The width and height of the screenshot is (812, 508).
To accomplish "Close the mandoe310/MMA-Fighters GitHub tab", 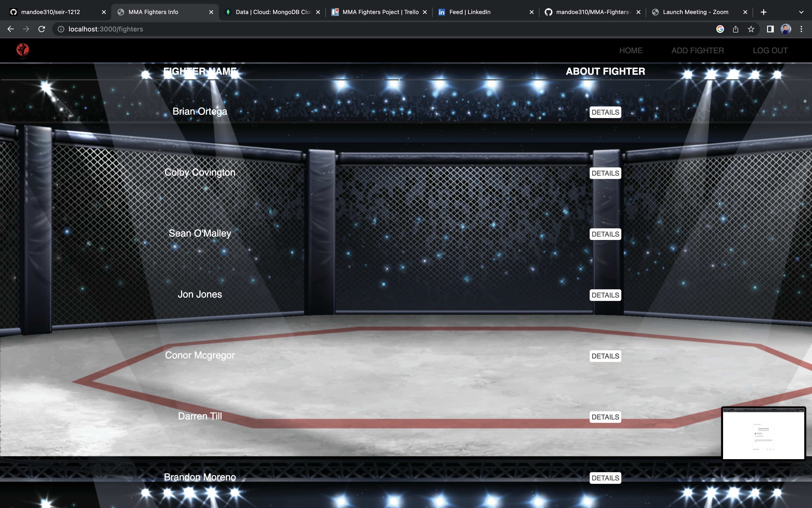I will tap(638, 12).
